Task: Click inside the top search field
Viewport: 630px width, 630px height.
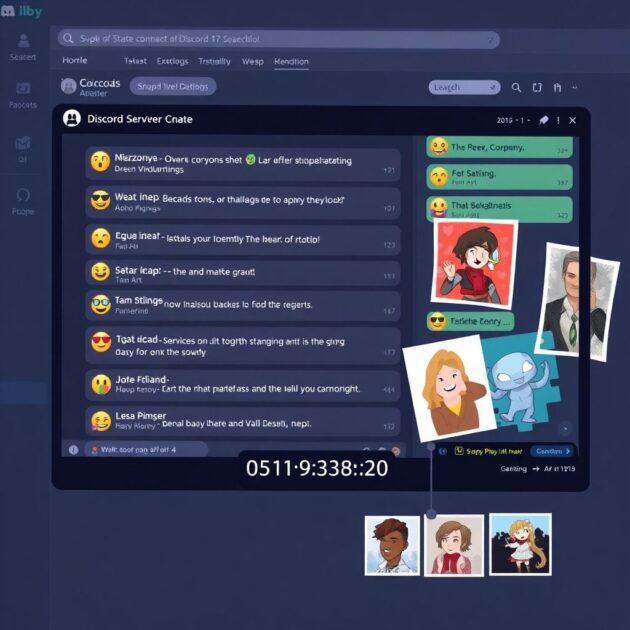Action: point(279,39)
